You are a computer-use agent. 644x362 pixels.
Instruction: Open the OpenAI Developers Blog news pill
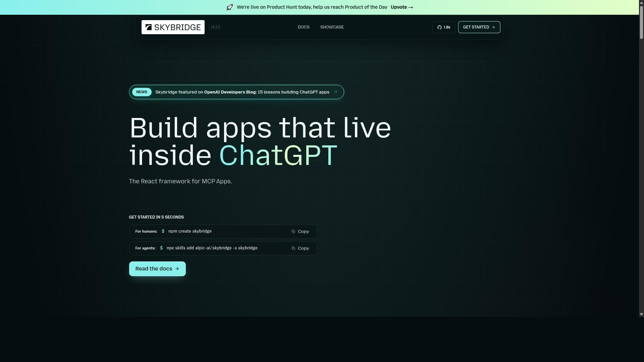(x=236, y=92)
